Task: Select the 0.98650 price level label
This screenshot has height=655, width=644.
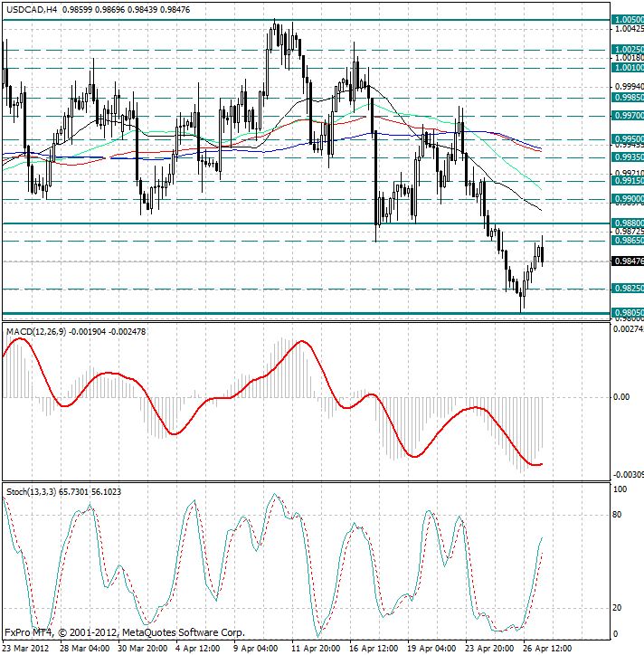Action: pos(628,240)
